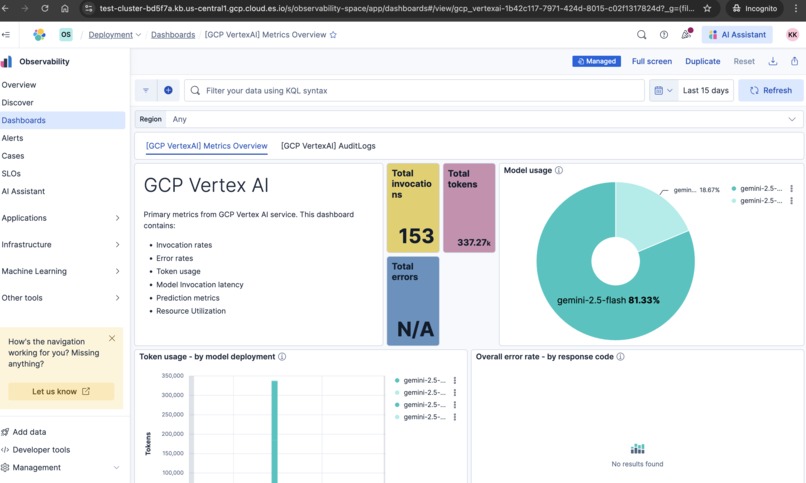806x483 pixels.
Task: Dismiss the navigation feedback callout
Action: pyautogui.click(x=112, y=339)
